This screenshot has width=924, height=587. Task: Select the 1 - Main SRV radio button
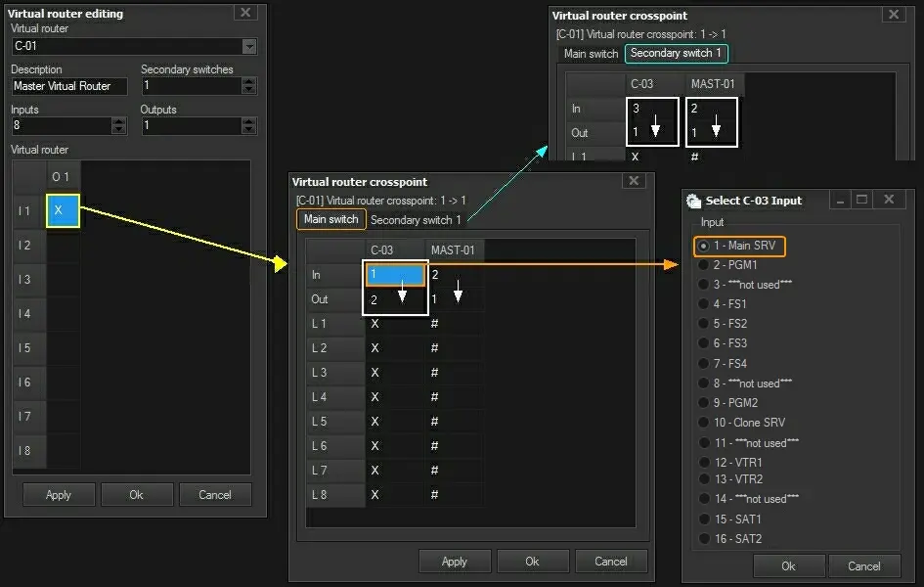click(702, 246)
